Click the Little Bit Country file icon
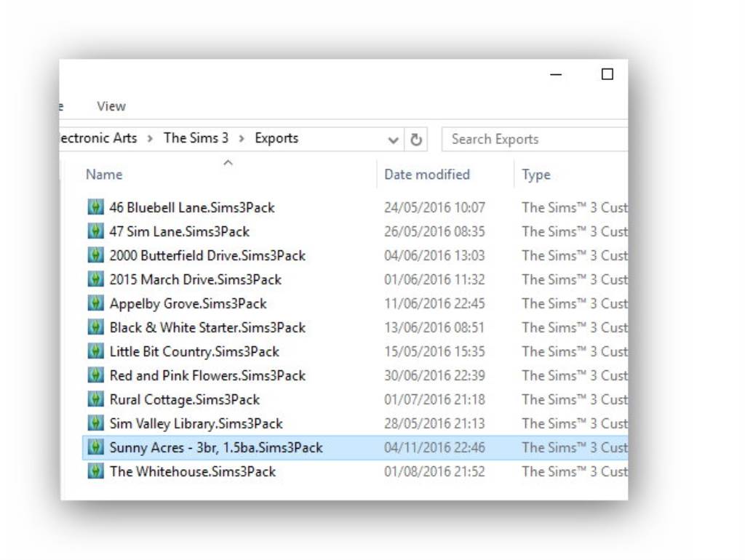Image resolution: width=745 pixels, height=560 pixels. point(95,351)
